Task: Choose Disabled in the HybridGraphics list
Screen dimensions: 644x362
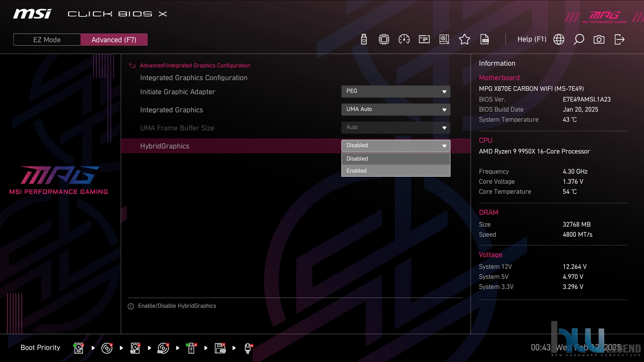Action: coord(396,158)
